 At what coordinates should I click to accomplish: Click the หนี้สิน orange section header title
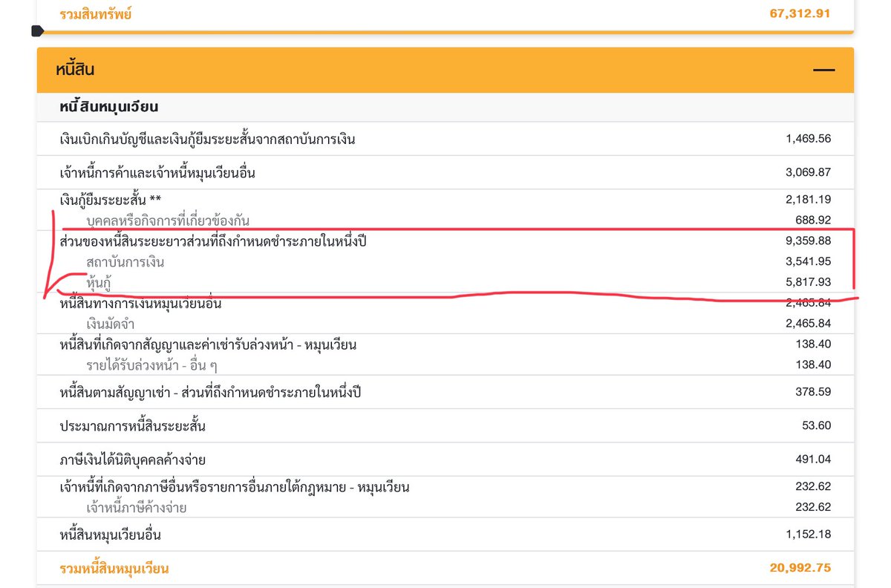pyautogui.click(x=74, y=70)
